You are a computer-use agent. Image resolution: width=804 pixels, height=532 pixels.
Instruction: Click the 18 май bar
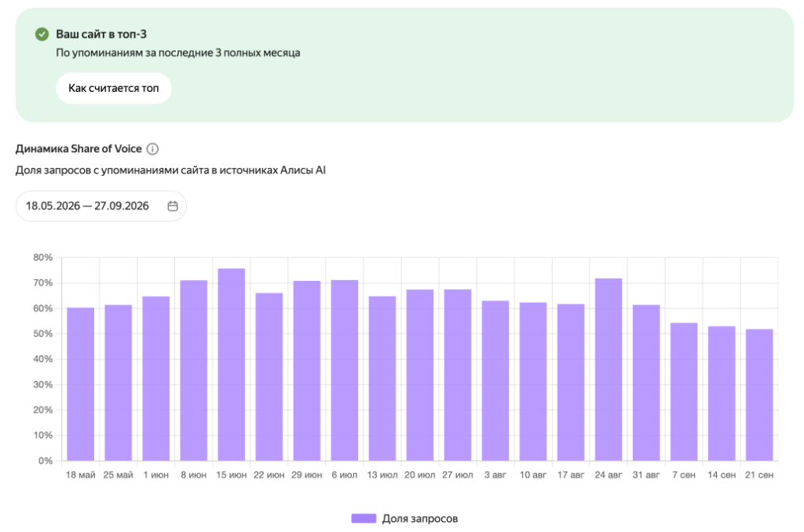coord(81,384)
